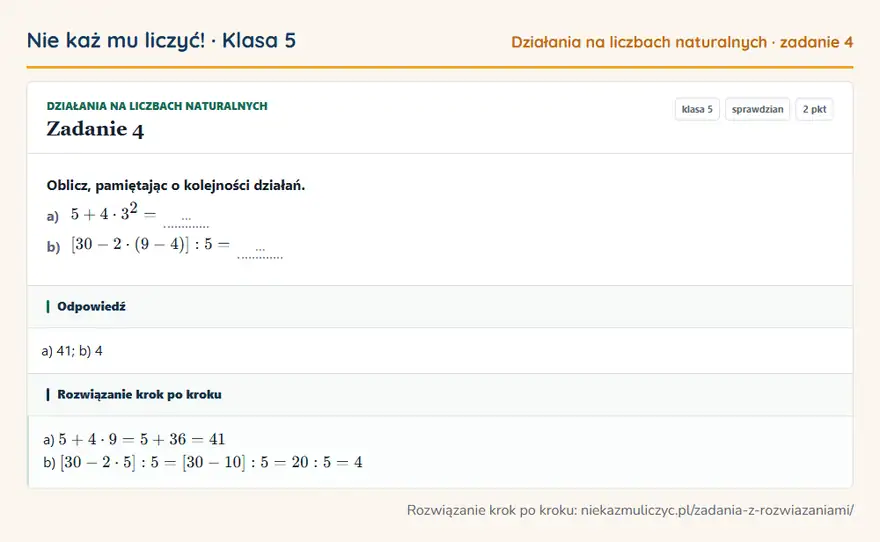Click the 'Zadanie 4' heading
This screenshot has width=880, height=542.
(x=95, y=130)
